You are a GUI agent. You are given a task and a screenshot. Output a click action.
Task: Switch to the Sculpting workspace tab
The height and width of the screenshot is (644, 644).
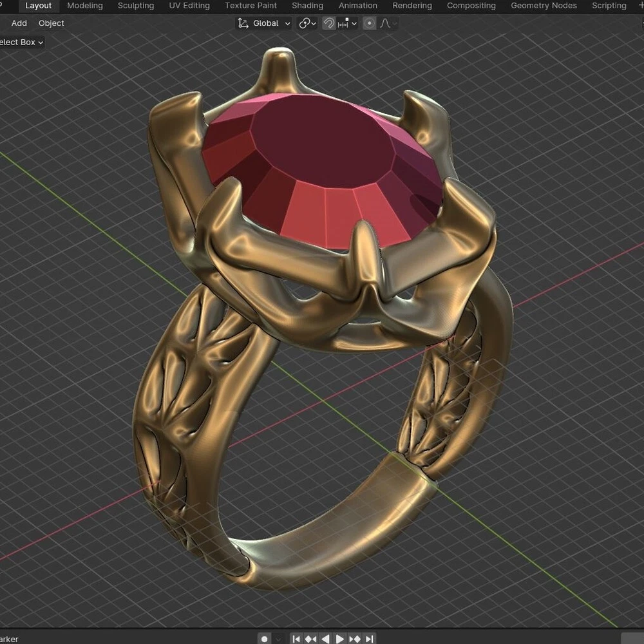tap(136, 6)
